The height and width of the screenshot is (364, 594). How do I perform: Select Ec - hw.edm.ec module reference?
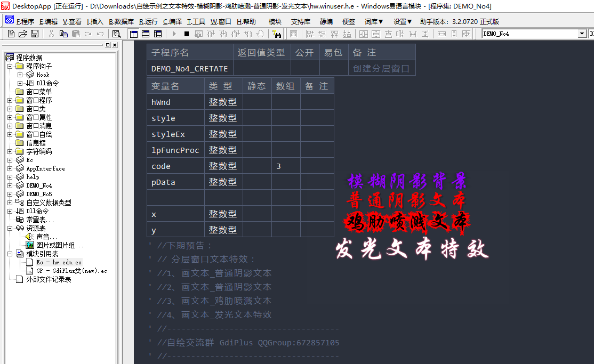pyautogui.click(x=59, y=262)
